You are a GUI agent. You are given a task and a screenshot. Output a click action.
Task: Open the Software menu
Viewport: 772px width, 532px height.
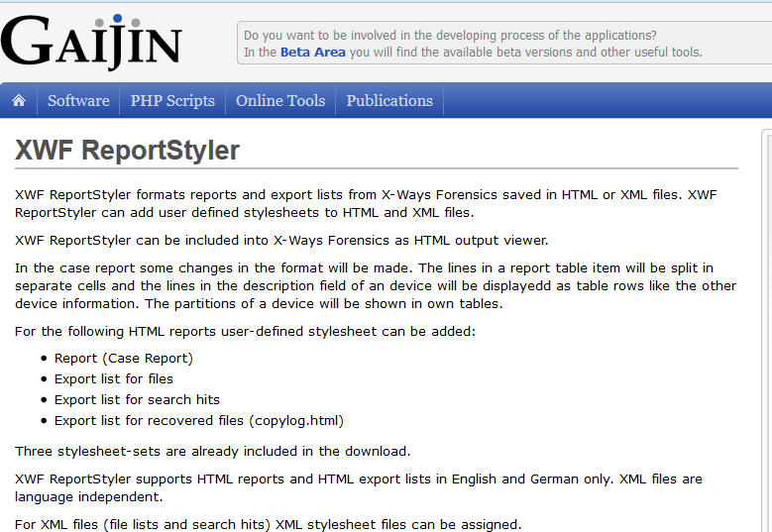(x=78, y=100)
